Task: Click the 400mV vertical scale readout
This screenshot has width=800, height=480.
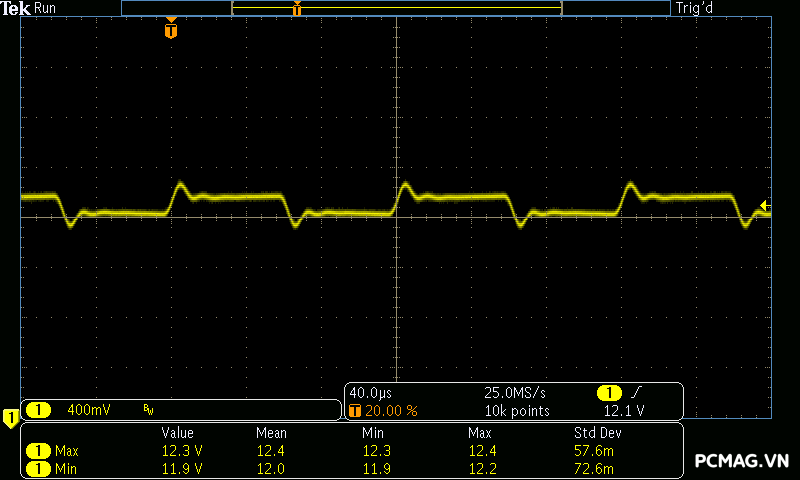Action: coord(90,409)
